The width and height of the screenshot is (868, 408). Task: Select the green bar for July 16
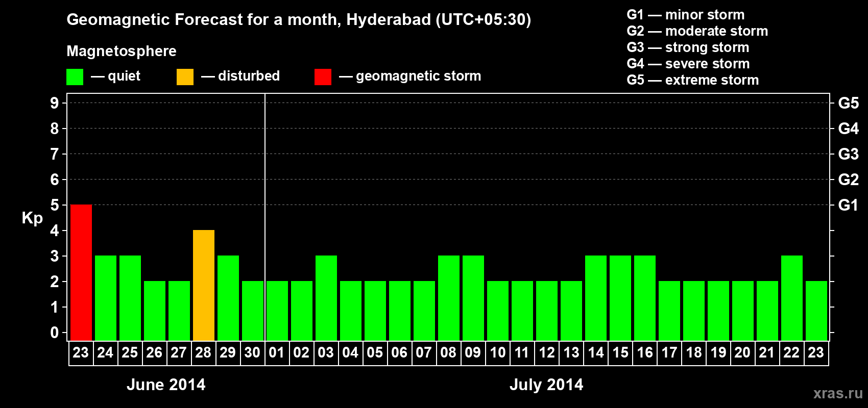645,298
